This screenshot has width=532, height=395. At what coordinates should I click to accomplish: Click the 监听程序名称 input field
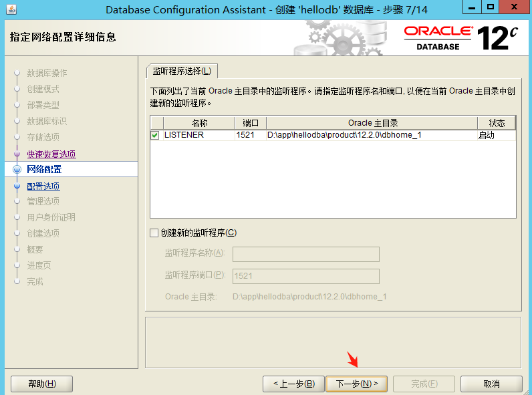[305, 254]
